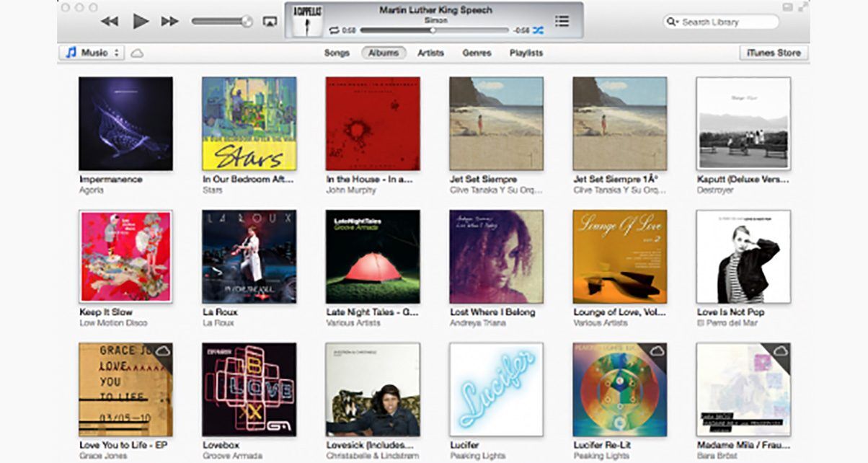Click the artist name "Agoria"

pos(92,190)
